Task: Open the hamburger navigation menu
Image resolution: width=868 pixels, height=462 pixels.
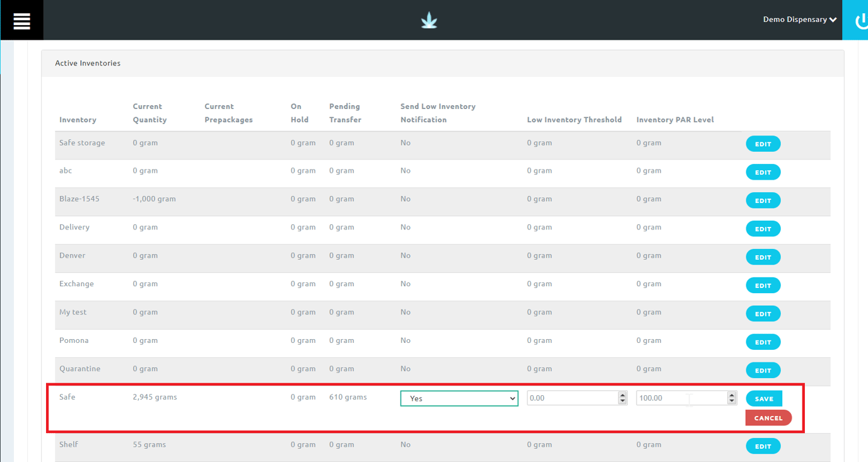Action: 21,20
